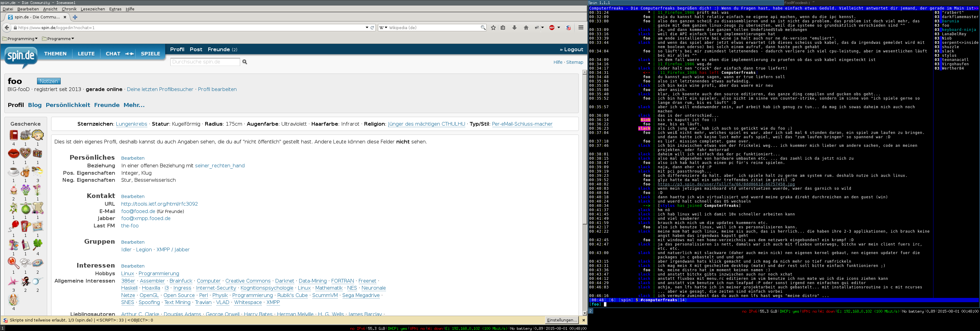The height and width of the screenshot is (331, 980).
Task: Click the home toolbar icon
Action: (526, 28)
